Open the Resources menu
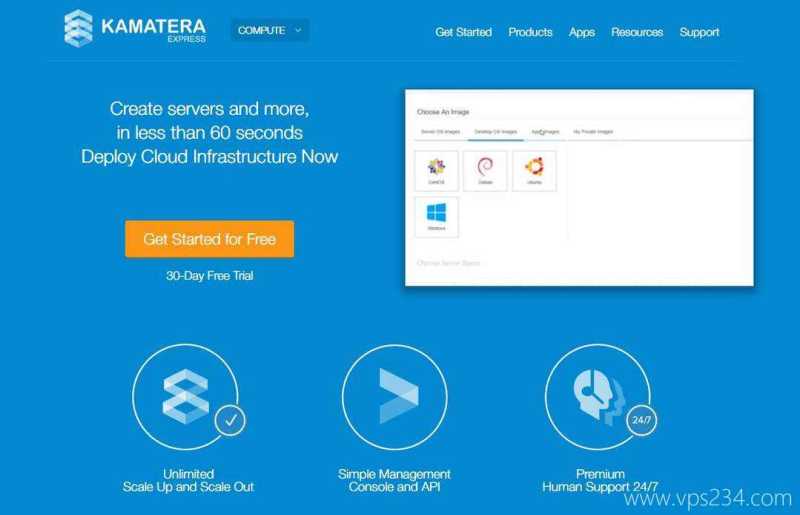 click(637, 32)
